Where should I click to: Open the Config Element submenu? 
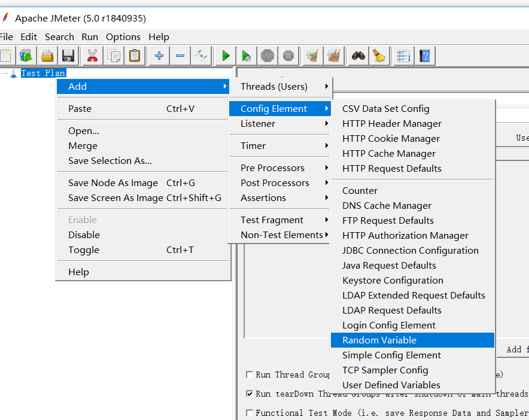click(279, 109)
